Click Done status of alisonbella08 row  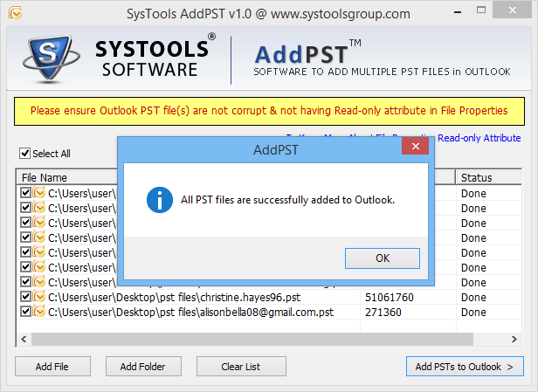[x=473, y=312]
